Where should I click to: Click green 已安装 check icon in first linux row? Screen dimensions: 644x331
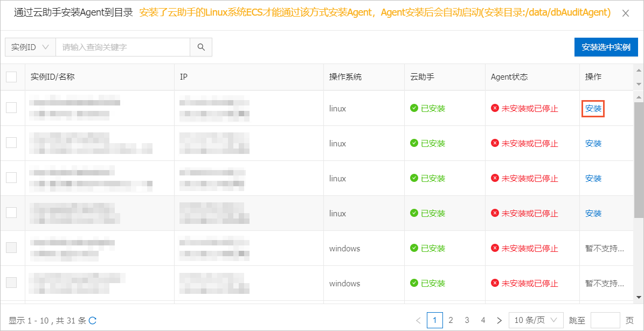point(414,108)
